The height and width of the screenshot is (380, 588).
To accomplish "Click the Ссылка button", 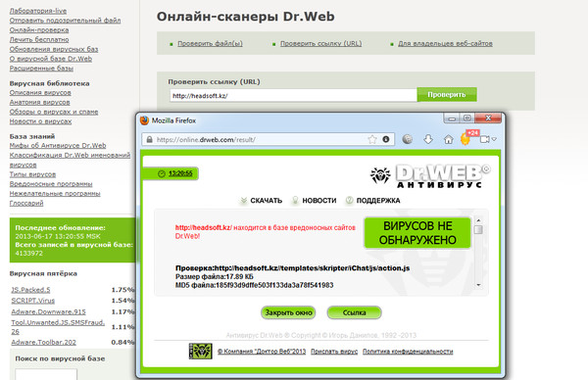I will point(354,312).
